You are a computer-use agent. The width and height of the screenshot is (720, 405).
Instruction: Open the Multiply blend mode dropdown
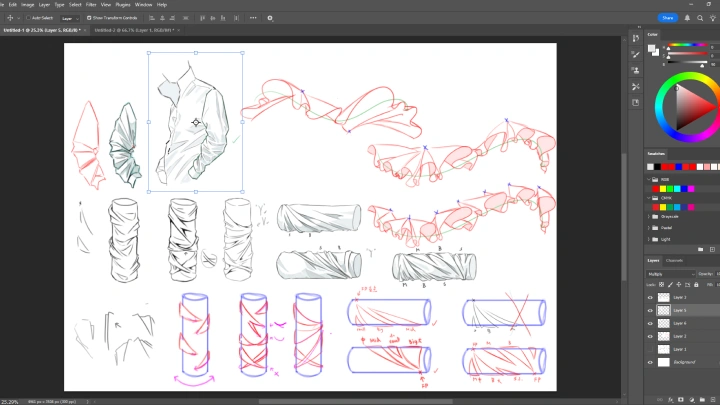[670, 274]
